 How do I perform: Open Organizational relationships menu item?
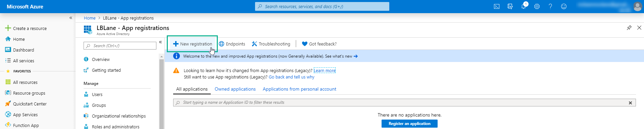pos(119,116)
